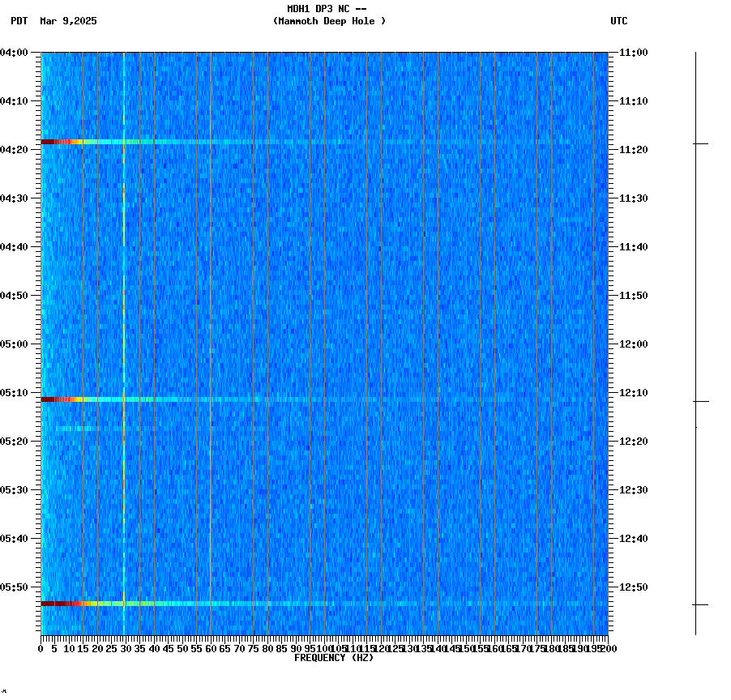Click the FREQUENCY (HZ) axis title

[x=334, y=657]
